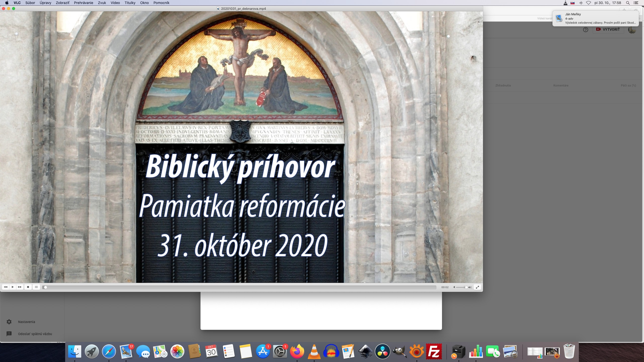Open the Pomocník menu
This screenshot has width=644, height=362.
coord(161,3)
